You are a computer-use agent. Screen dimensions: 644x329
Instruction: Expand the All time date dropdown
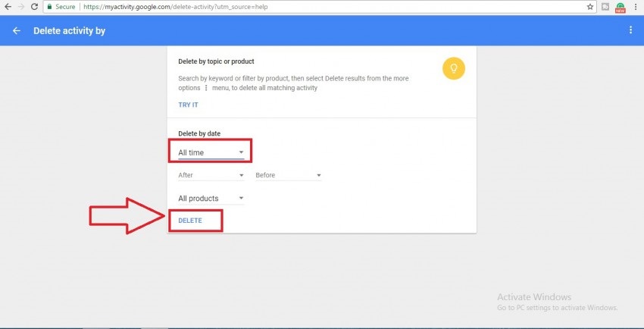coord(211,153)
